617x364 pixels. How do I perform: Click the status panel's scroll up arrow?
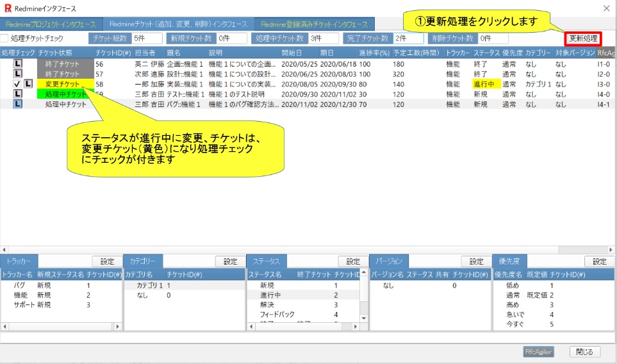coord(363,272)
